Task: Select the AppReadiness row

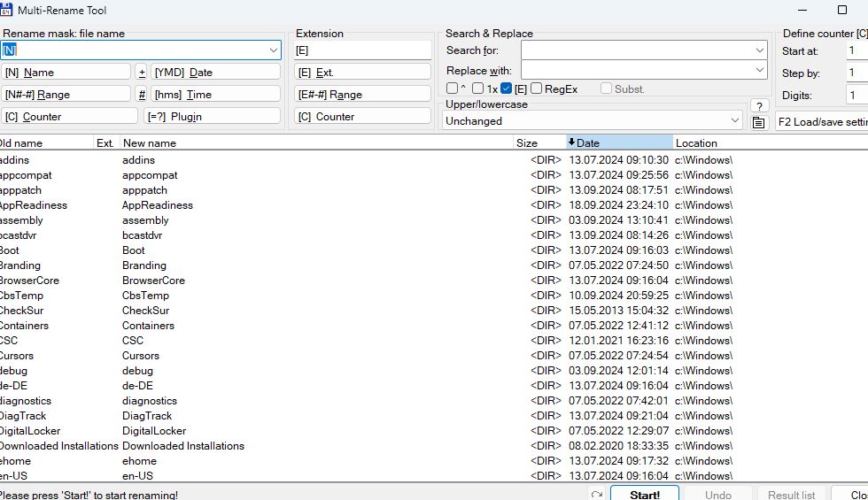Action: [x=434, y=205]
